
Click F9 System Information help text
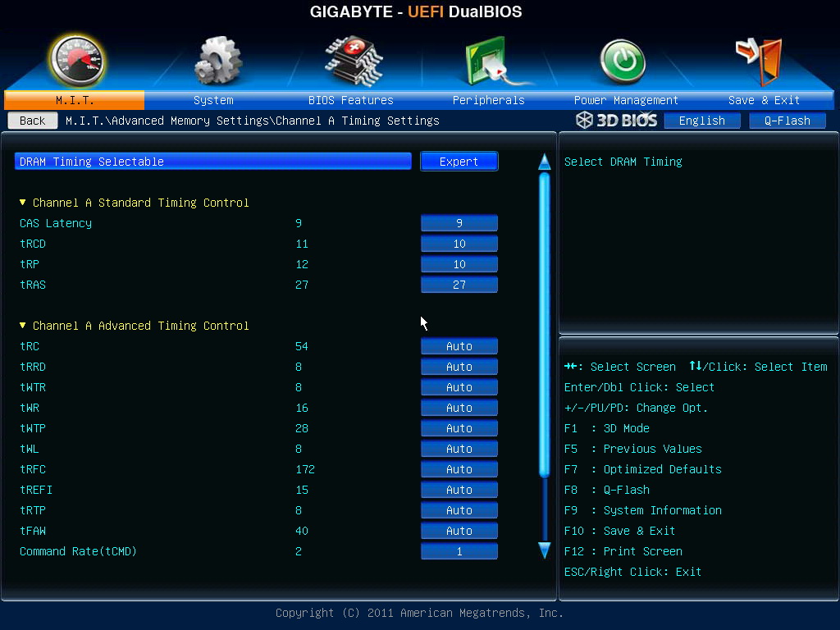[x=643, y=510]
